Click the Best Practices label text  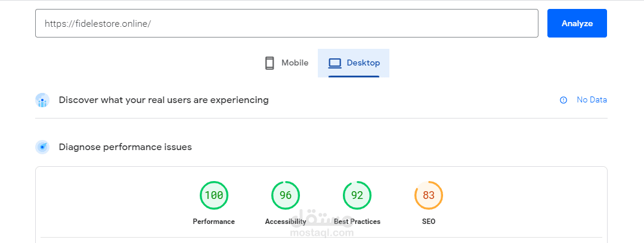[357, 222]
